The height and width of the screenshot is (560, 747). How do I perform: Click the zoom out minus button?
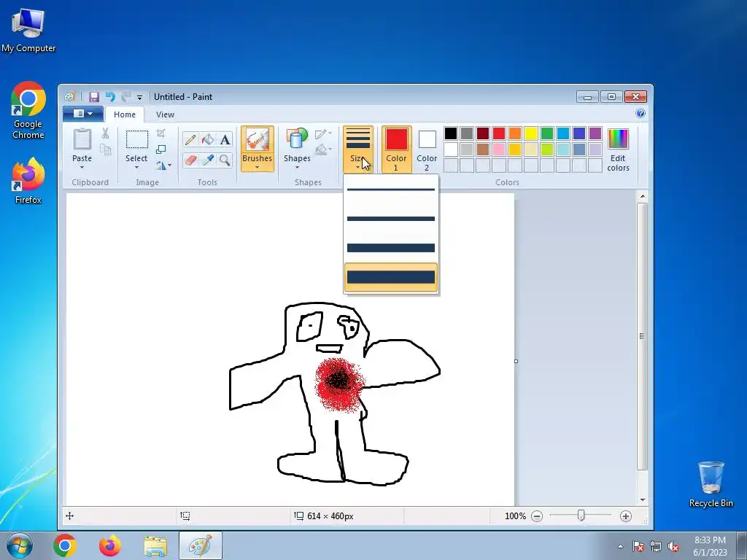click(x=537, y=516)
